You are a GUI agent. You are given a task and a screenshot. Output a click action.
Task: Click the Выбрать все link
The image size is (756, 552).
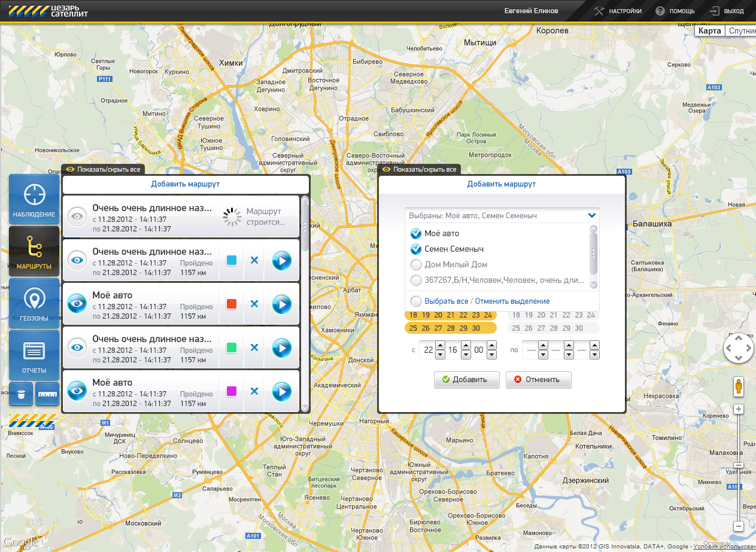(446, 301)
